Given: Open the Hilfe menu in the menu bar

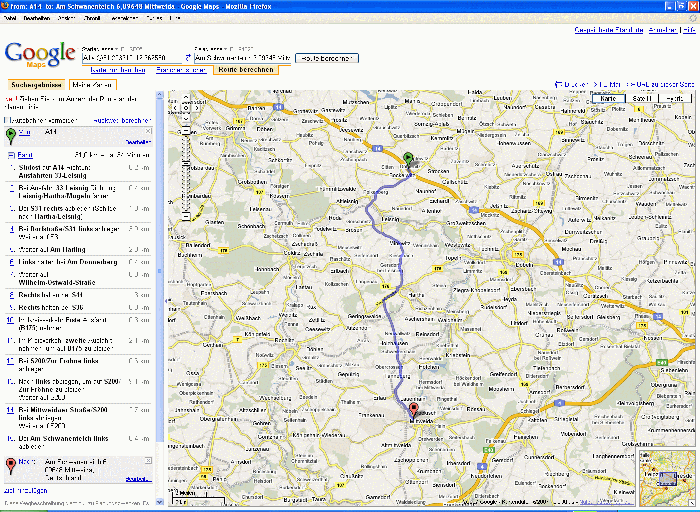Looking at the screenshot, I should coord(175,18).
